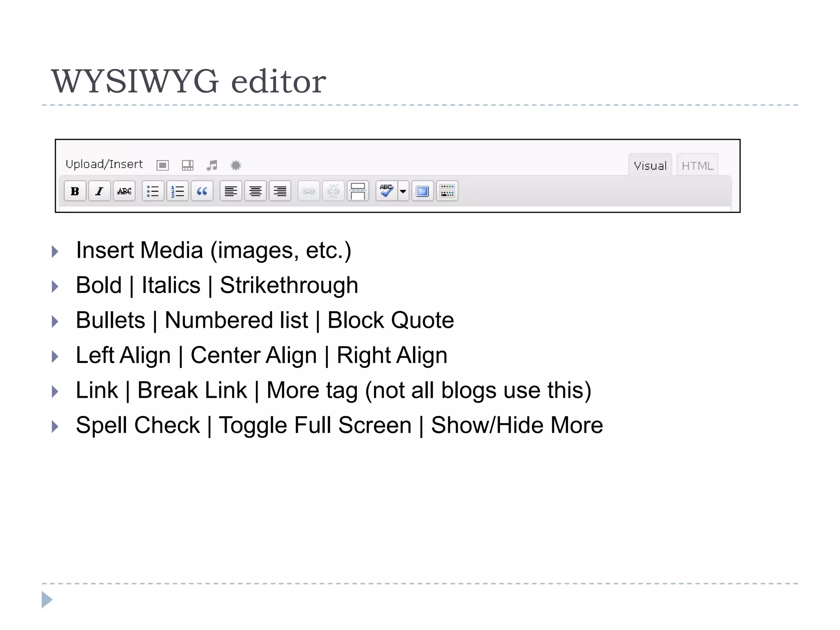Insert a numbered ordered list
Viewport: 840px width, 630px height.
pyautogui.click(x=178, y=191)
